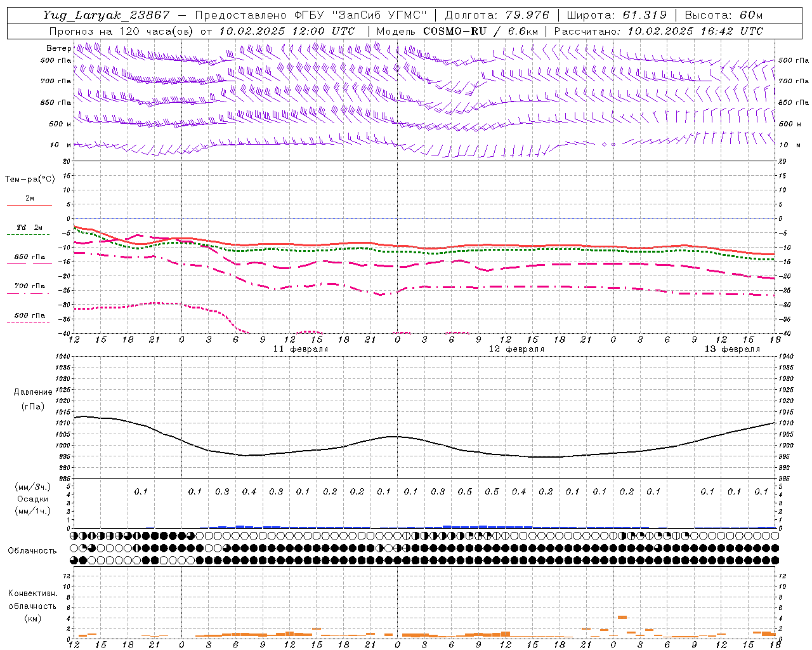Click the 500 м wind level label at the left axis
Image resolution: width=812 pixels, height=650 pixels.
(60, 124)
